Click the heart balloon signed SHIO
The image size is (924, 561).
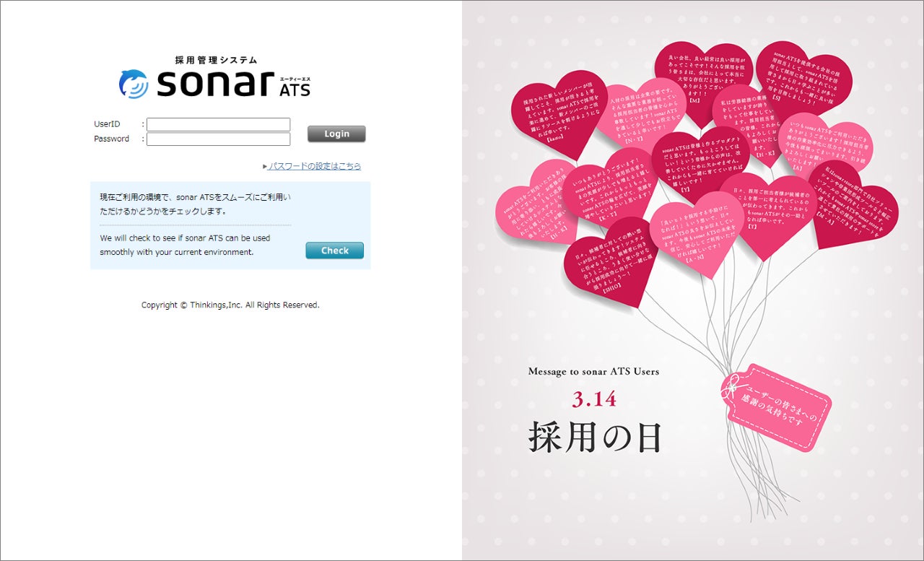[x=610, y=261]
